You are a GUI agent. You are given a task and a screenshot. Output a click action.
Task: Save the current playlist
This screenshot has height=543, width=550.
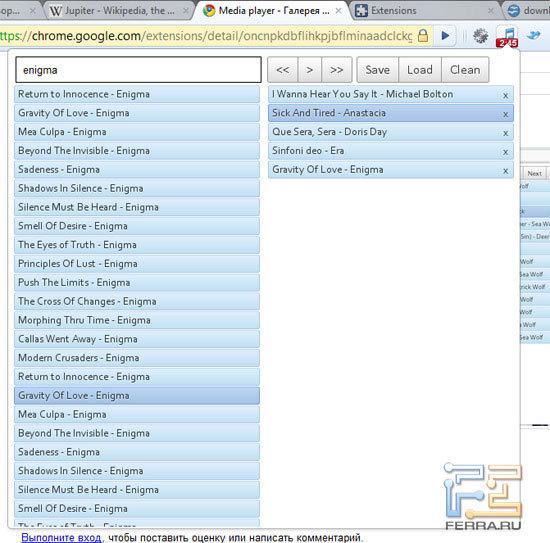[x=377, y=70]
